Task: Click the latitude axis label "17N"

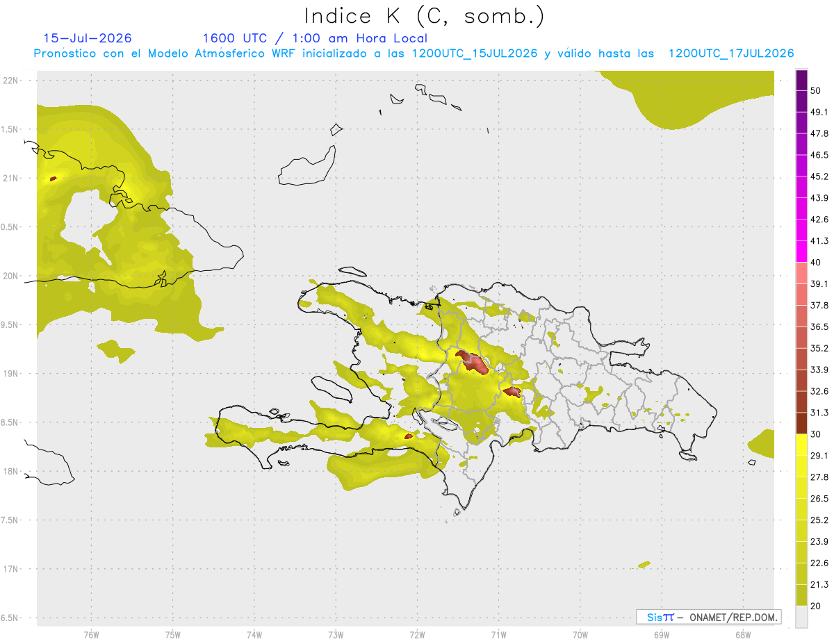Action: click(x=11, y=569)
